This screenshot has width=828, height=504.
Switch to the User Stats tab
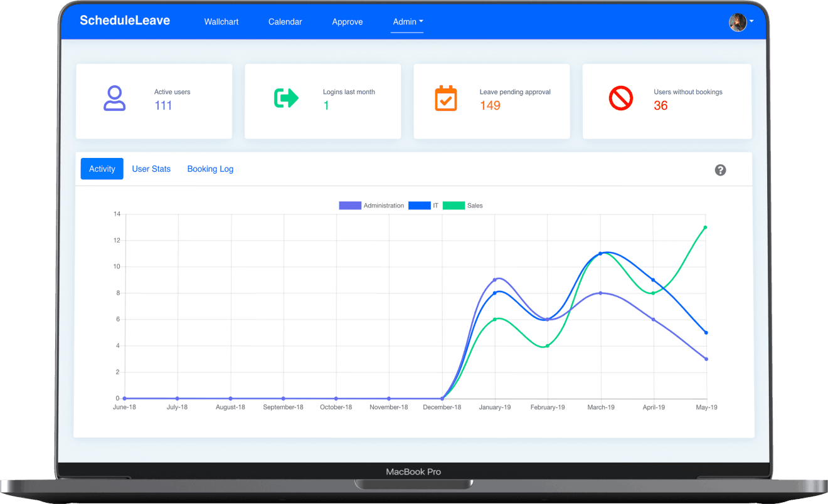click(x=151, y=169)
